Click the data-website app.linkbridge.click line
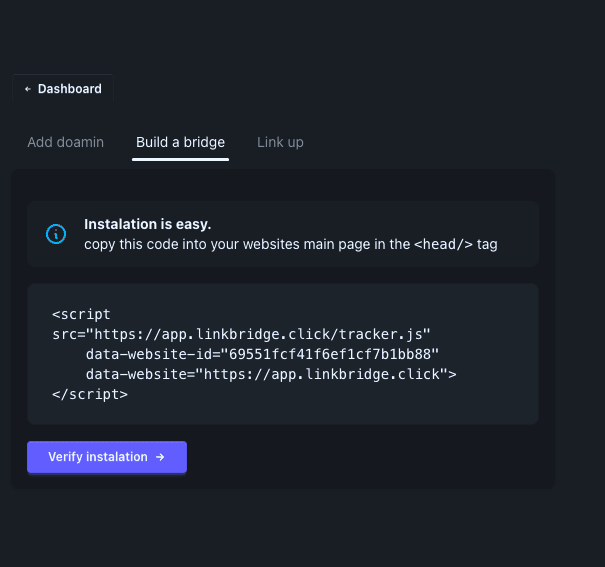605x567 pixels. 270,374
